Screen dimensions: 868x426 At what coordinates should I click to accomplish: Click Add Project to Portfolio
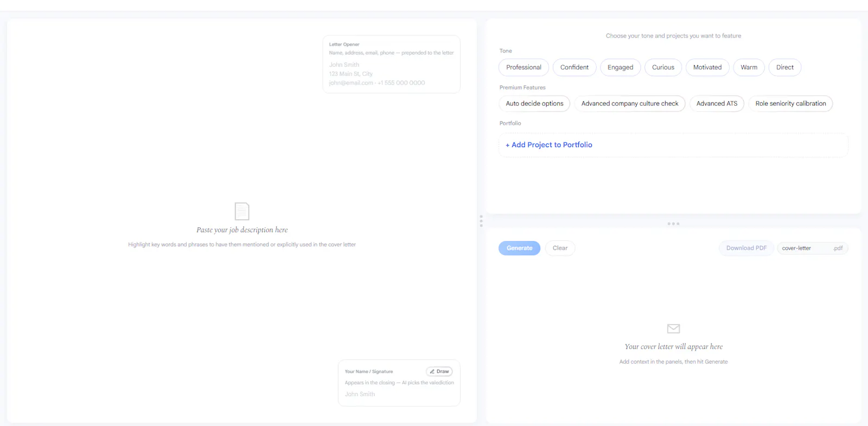[x=673, y=145]
